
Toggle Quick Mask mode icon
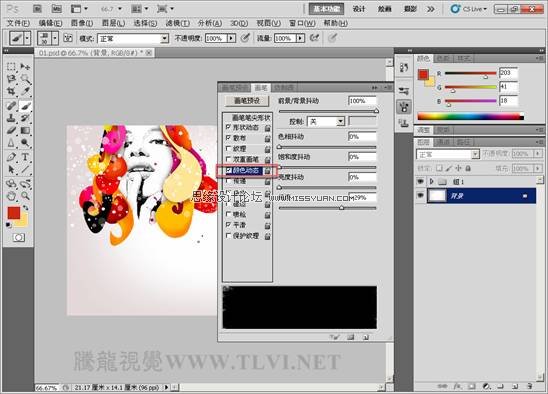tap(19, 238)
